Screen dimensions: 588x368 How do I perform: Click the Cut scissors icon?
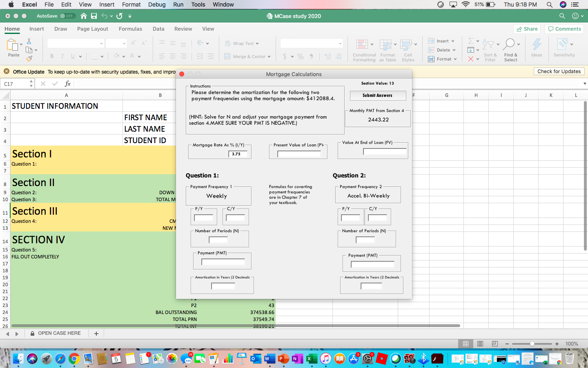point(29,41)
